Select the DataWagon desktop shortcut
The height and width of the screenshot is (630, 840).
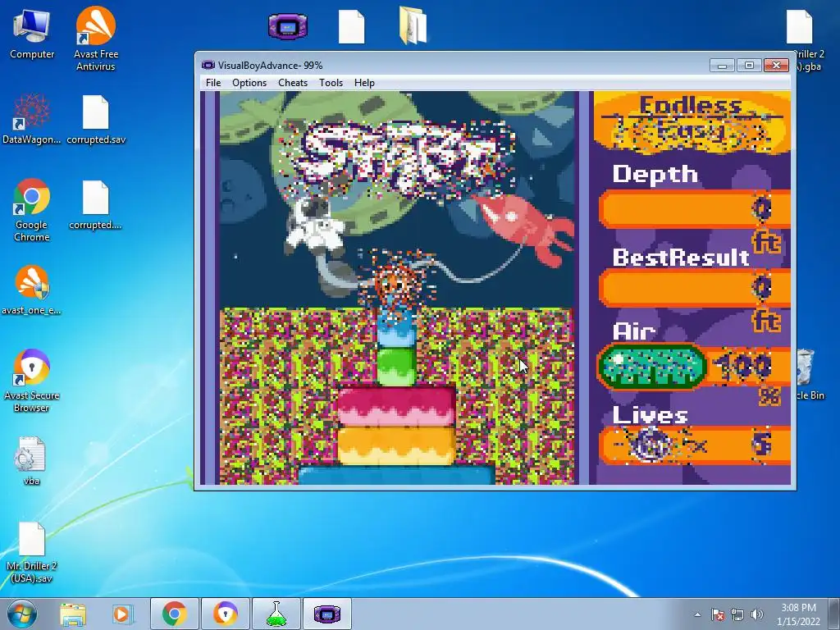[x=32, y=119]
